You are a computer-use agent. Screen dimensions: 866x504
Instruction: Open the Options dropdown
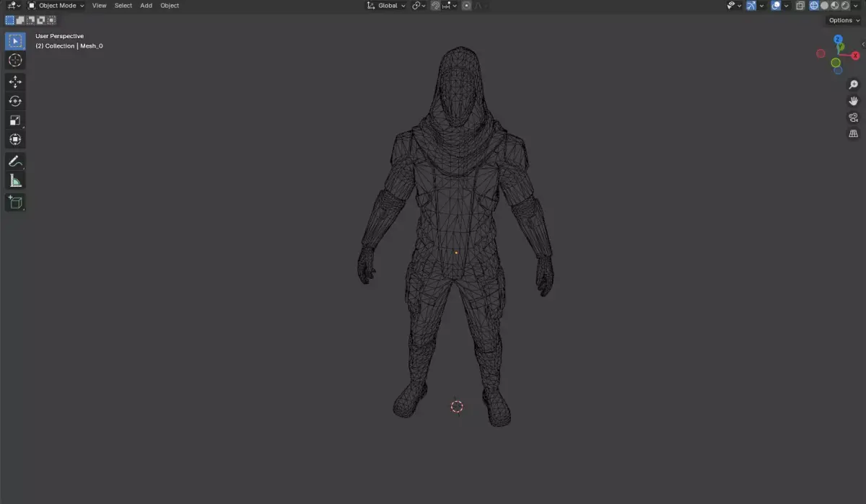tap(844, 20)
